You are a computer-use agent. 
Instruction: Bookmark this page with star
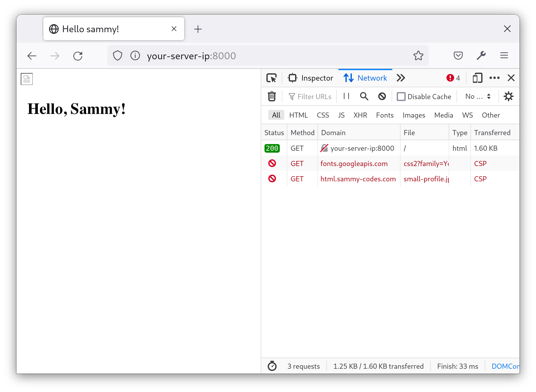418,56
